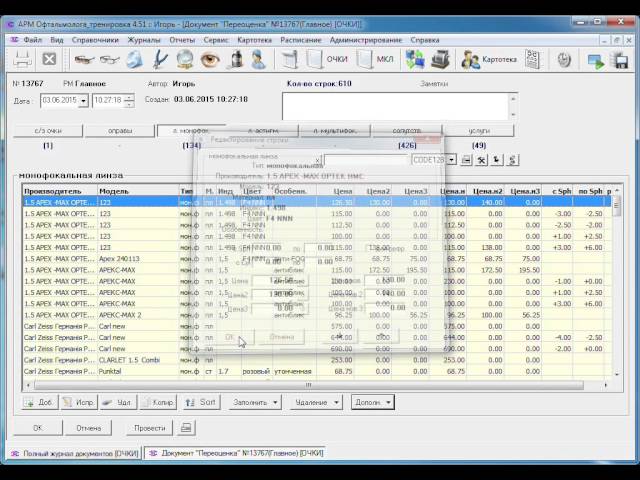
Task: Switch to the с/з очки tab
Action: tap(48, 131)
